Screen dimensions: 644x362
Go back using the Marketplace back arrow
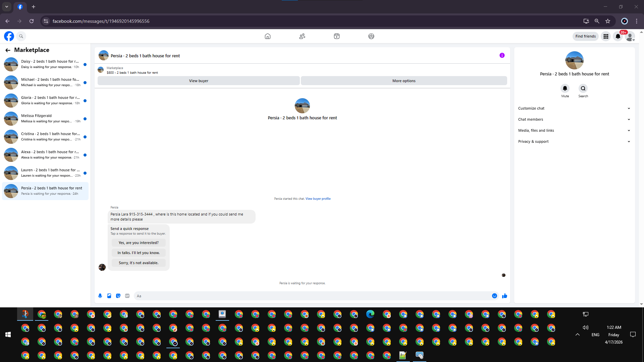tap(8, 50)
